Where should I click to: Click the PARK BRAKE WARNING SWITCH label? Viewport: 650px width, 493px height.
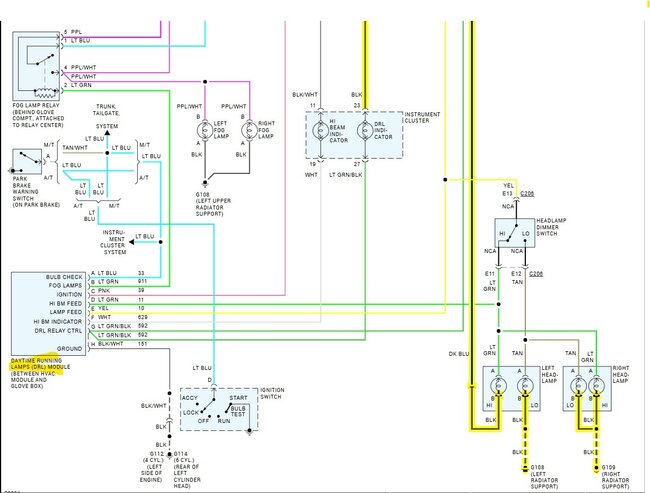[x=36, y=192]
